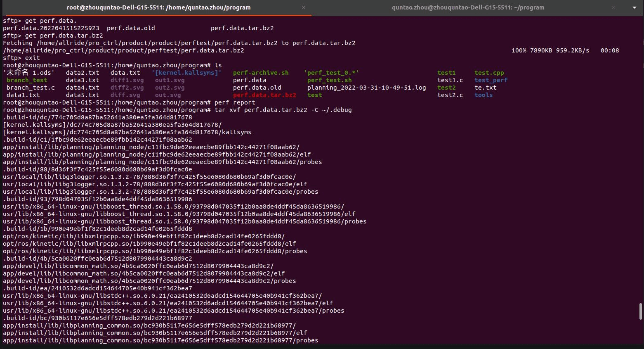Click perf_test.sh in the ls listing

329,80
